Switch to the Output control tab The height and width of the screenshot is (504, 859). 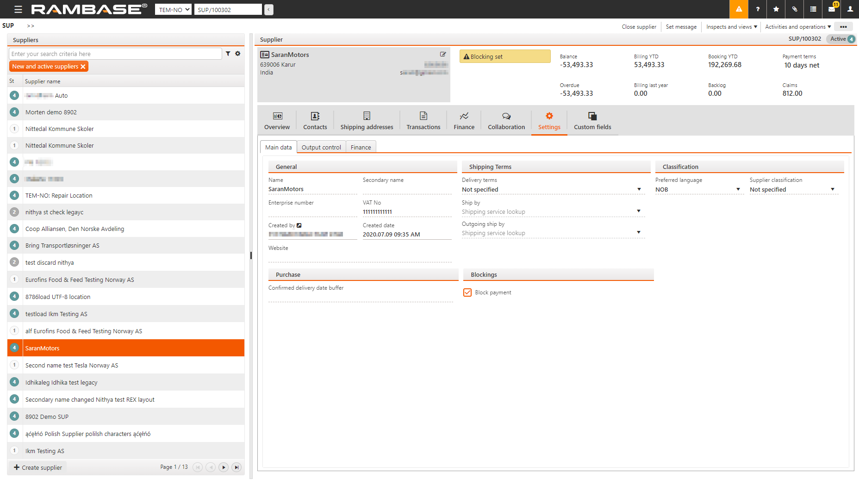click(x=321, y=147)
